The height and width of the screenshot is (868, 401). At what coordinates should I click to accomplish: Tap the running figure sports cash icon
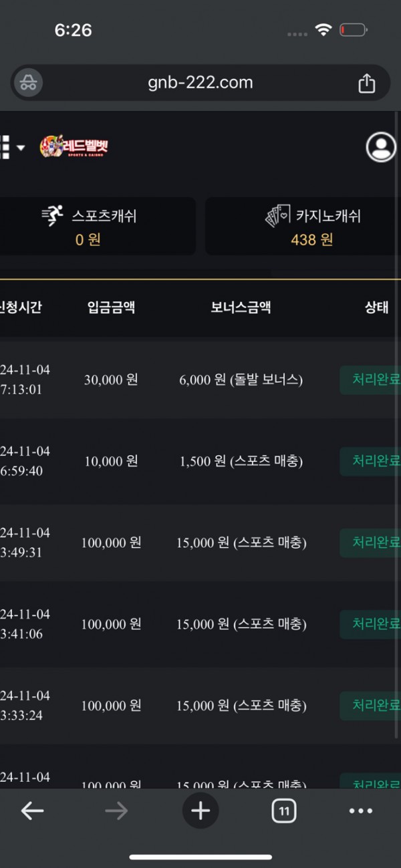click(x=52, y=216)
